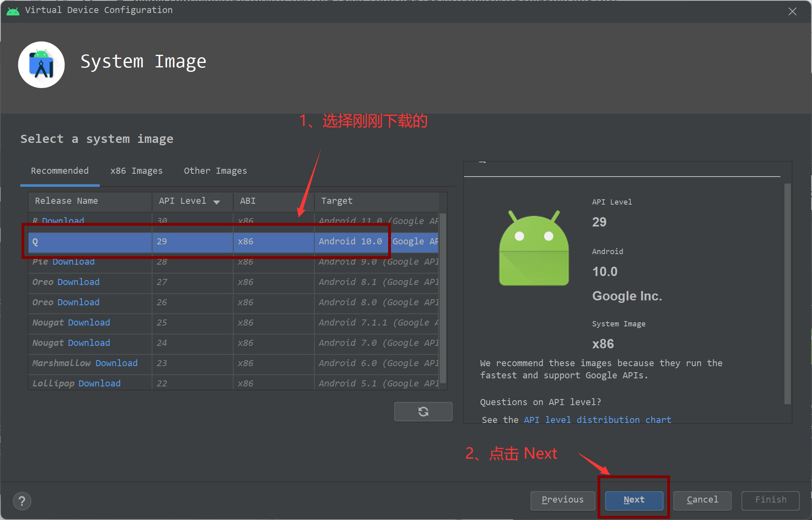812x520 pixels.
Task: Click the Android 8.1 target cell
Action: click(x=376, y=283)
